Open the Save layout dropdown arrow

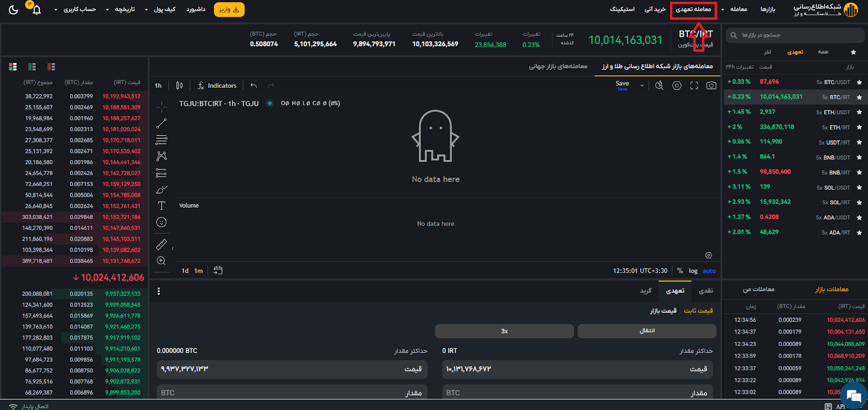(642, 86)
